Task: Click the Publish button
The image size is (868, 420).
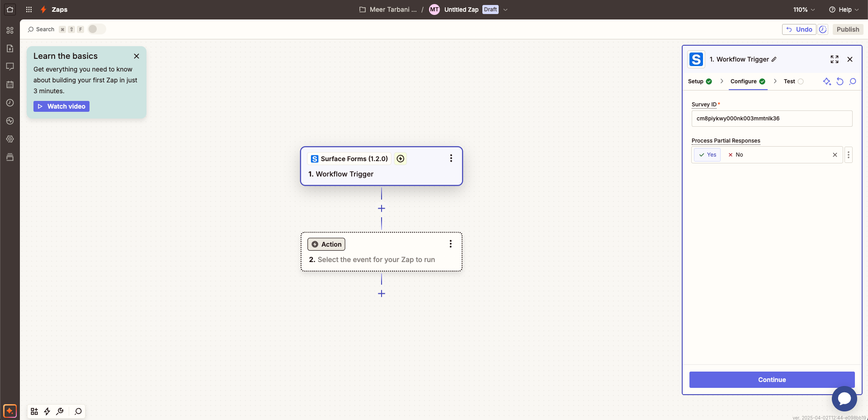Action: click(848, 29)
